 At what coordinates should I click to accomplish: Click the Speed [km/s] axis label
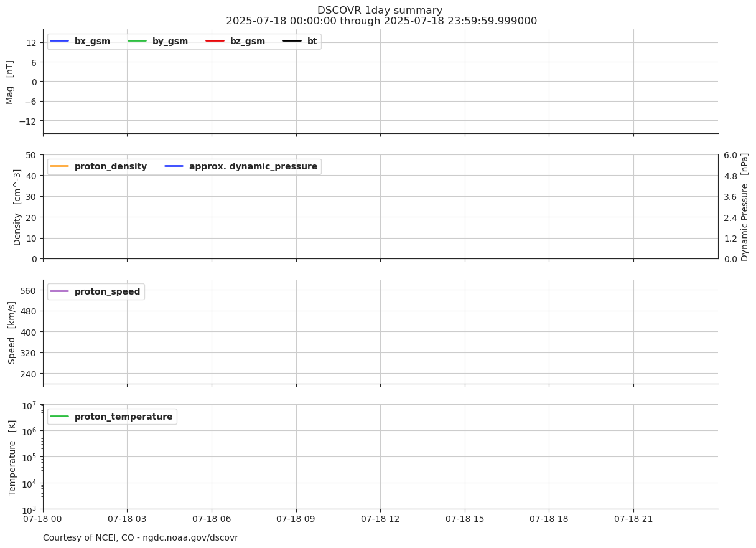coord(12,332)
